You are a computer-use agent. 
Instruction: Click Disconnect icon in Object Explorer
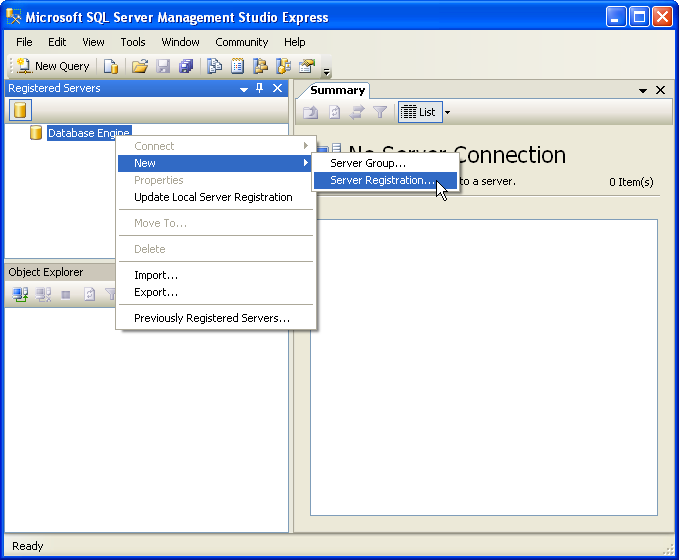coord(43,295)
